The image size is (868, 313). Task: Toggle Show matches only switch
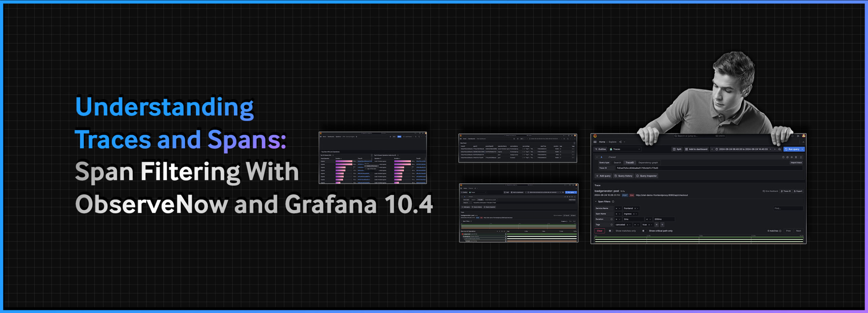(x=611, y=231)
